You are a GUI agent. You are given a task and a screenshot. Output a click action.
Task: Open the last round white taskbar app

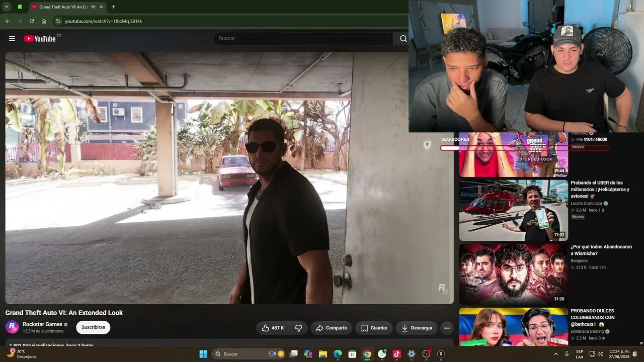point(441,354)
